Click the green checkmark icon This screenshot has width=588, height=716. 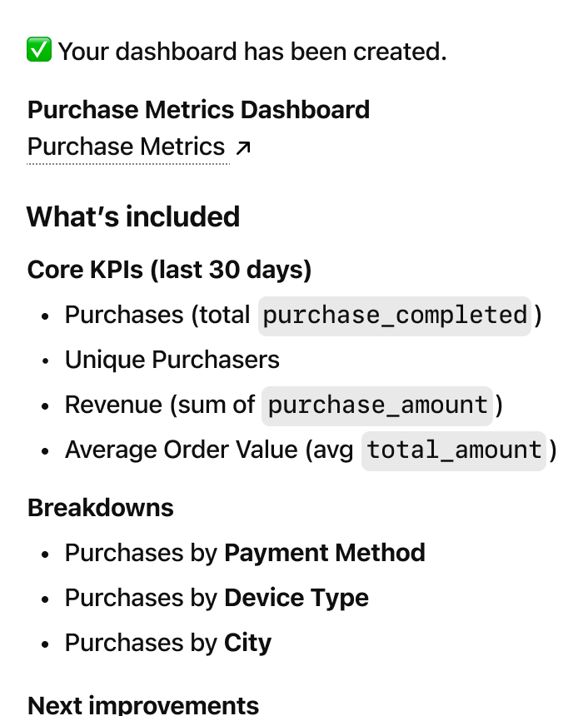click(39, 51)
